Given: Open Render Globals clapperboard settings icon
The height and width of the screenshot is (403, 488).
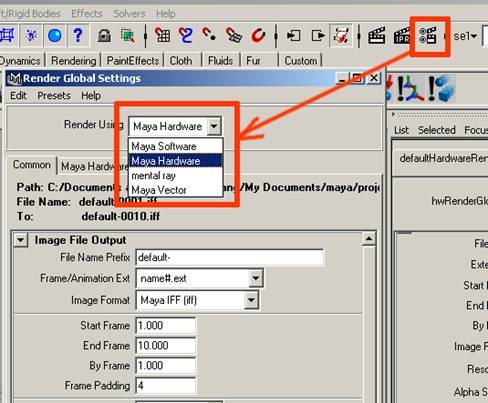Looking at the screenshot, I should coord(428,36).
